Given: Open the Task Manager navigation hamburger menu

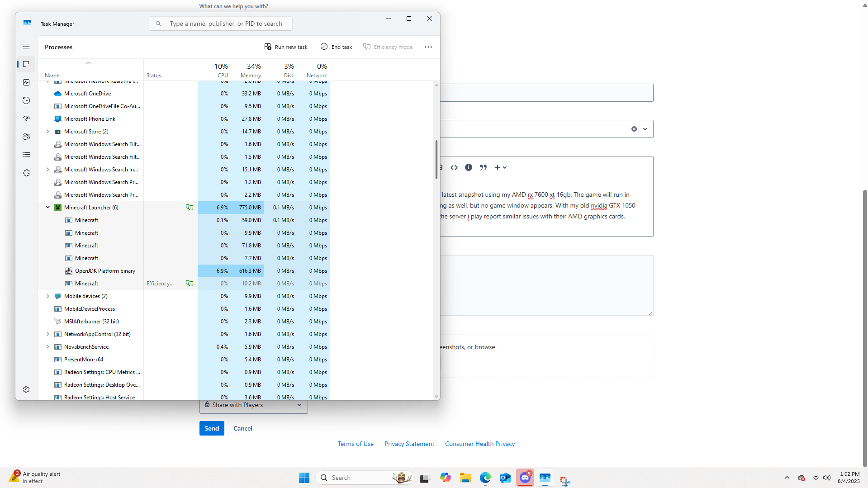Looking at the screenshot, I should click(26, 46).
